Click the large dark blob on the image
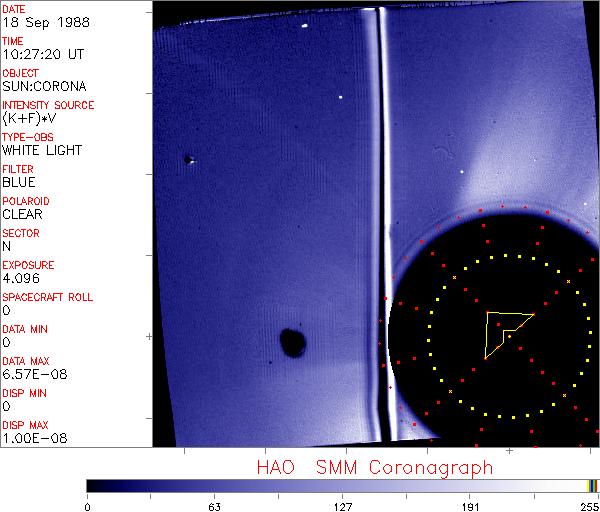600x512 pixels. pyautogui.click(x=293, y=343)
